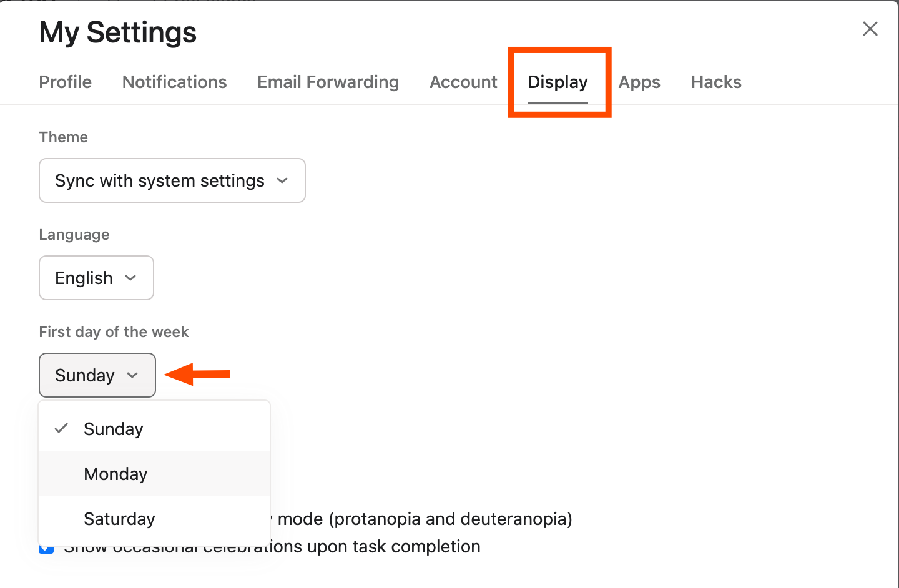Open the Notifications tab

pyautogui.click(x=174, y=82)
